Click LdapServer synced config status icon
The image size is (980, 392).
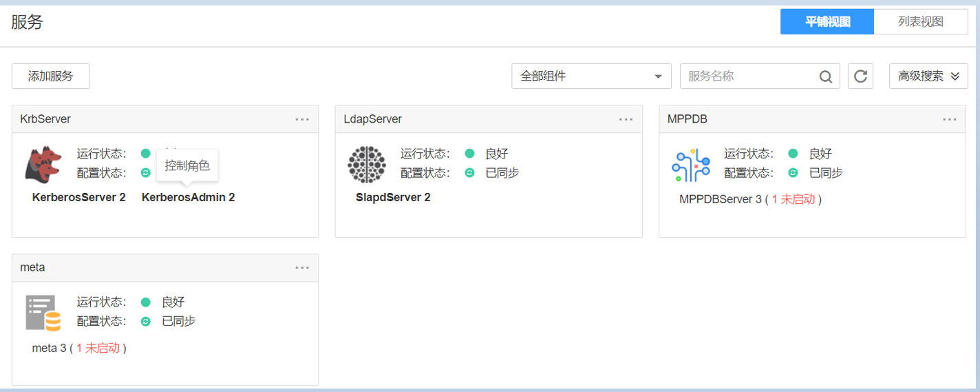(469, 173)
